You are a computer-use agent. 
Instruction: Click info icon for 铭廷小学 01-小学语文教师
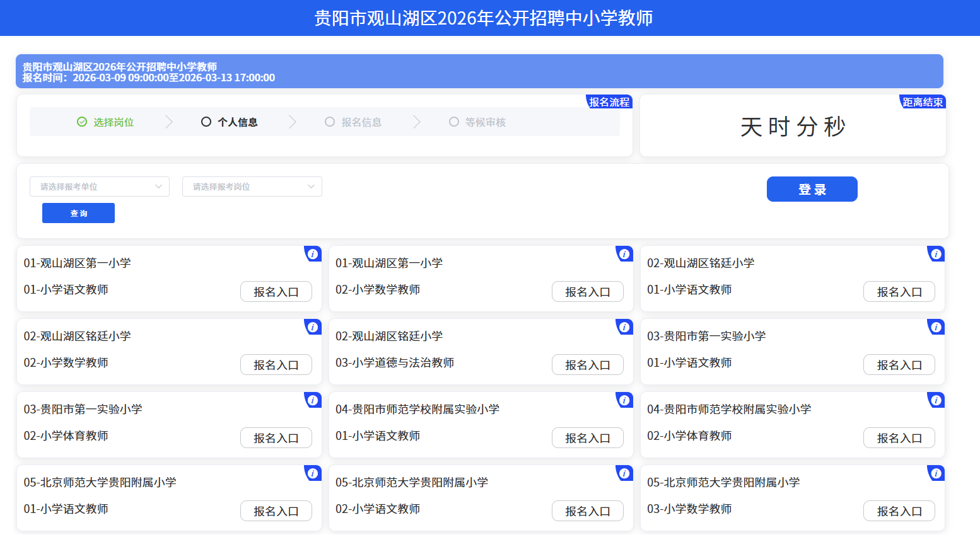pos(936,254)
